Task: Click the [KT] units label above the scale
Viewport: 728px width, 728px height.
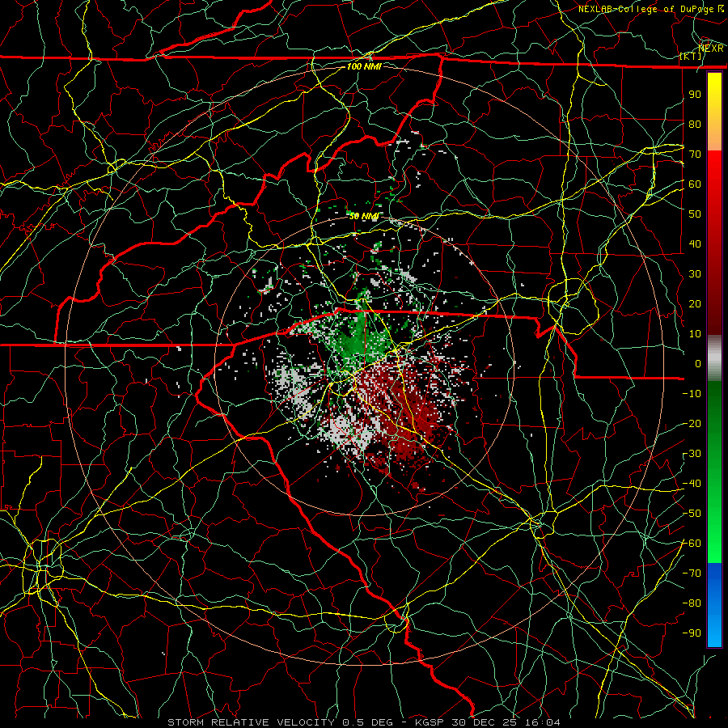Action: click(x=691, y=56)
